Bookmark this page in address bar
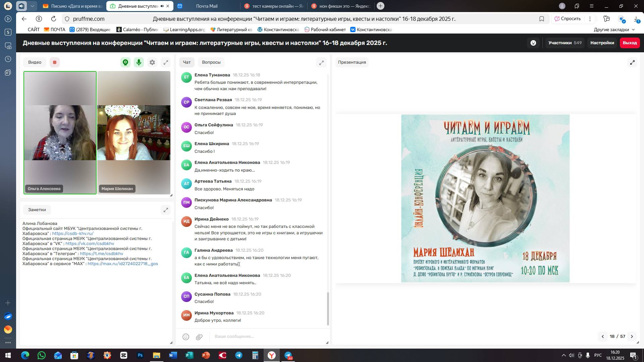 click(x=541, y=19)
